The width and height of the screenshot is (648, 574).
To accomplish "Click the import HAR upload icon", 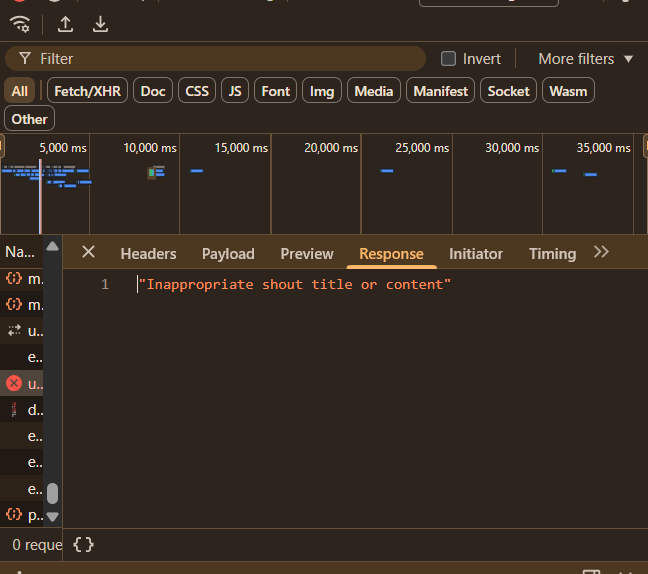I will click(x=66, y=24).
